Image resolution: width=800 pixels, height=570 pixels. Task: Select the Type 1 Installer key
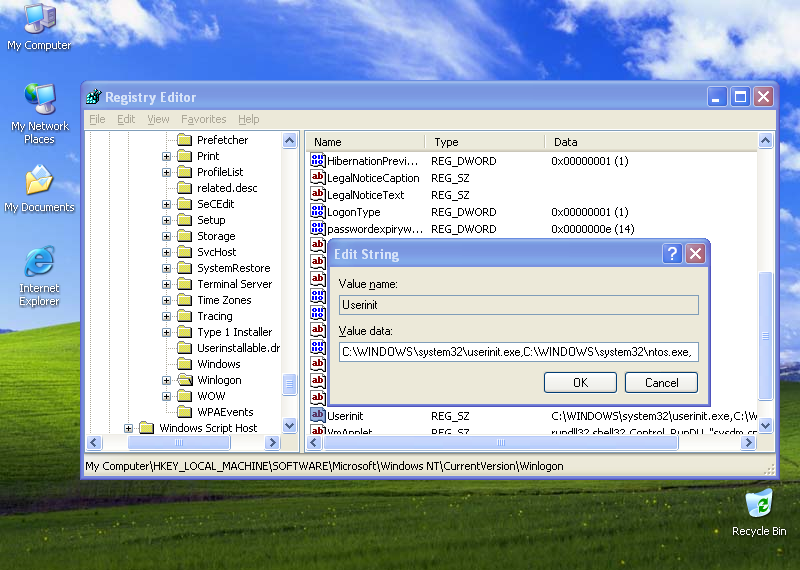(x=234, y=332)
